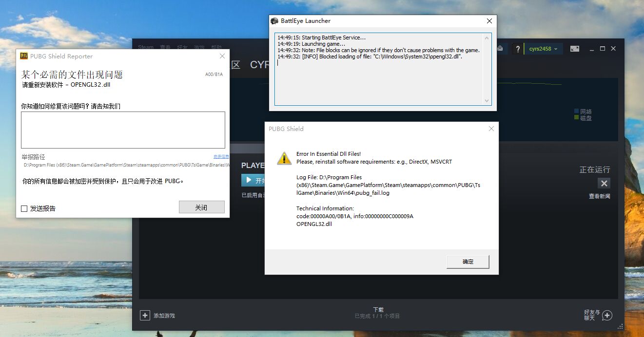
Task: Click the 'Launching game...' log line
Action: 311,44
